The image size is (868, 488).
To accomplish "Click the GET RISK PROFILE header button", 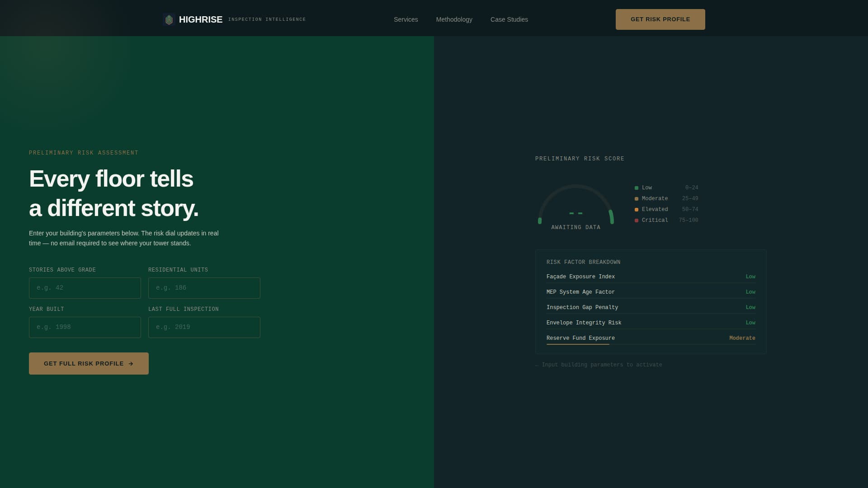I will tap(660, 19).
